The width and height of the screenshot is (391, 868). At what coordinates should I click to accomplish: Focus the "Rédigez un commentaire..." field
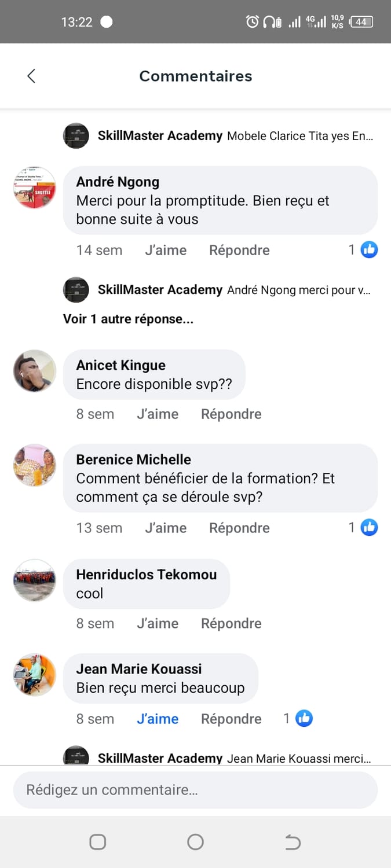click(x=195, y=790)
